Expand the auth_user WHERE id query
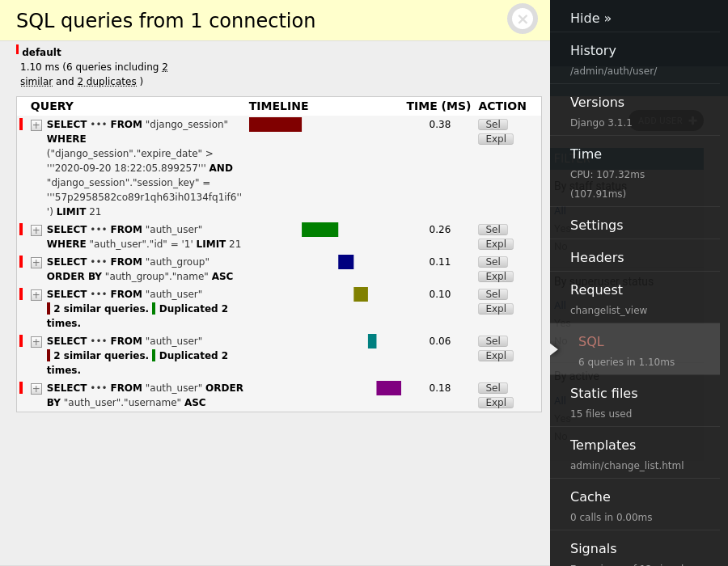The width and height of the screenshot is (728, 566). (x=36, y=230)
